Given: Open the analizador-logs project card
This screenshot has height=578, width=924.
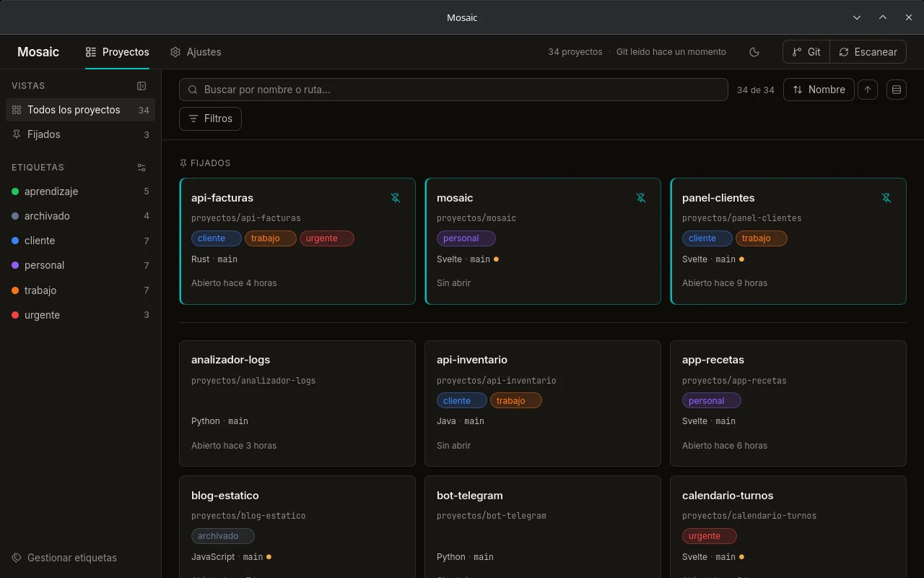Looking at the screenshot, I should (297, 403).
